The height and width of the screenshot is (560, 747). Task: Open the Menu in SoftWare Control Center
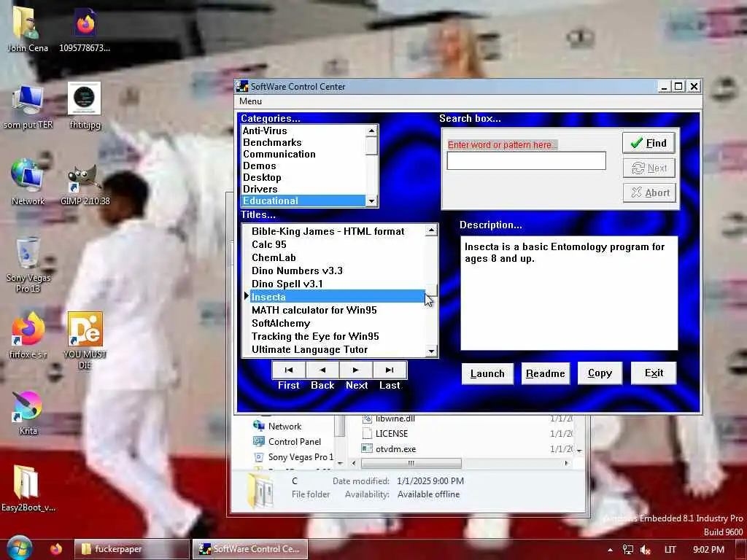tap(251, 101)
